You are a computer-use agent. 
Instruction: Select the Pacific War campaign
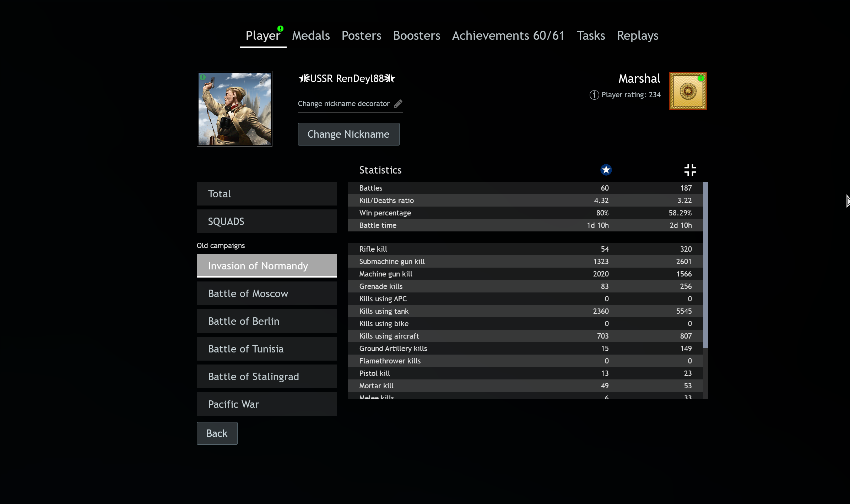(267, 404)
